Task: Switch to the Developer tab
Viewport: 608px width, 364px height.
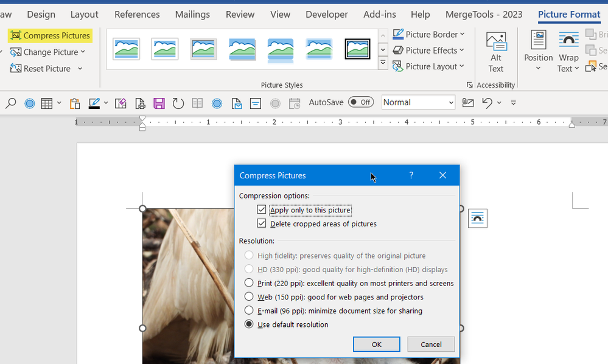Action: [326, 15]
